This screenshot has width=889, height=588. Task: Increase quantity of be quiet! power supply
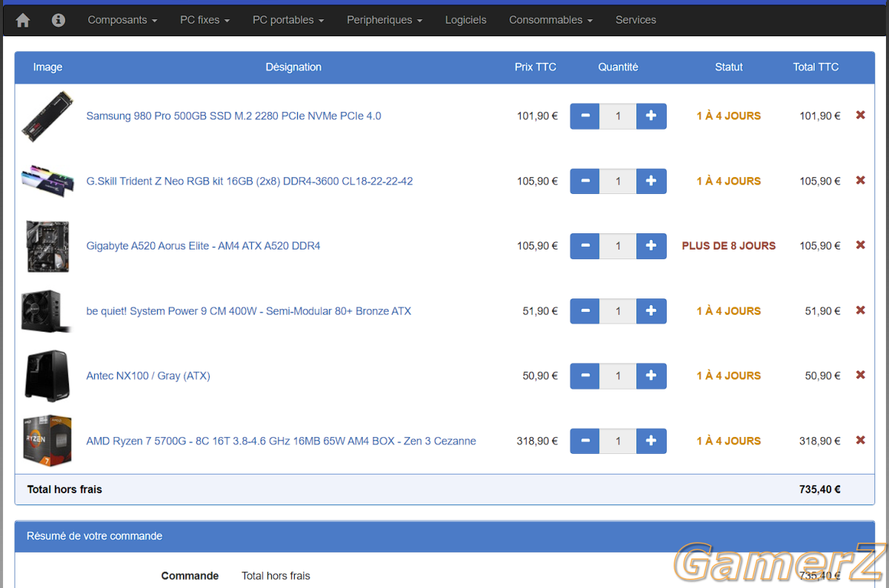(651, 311)
